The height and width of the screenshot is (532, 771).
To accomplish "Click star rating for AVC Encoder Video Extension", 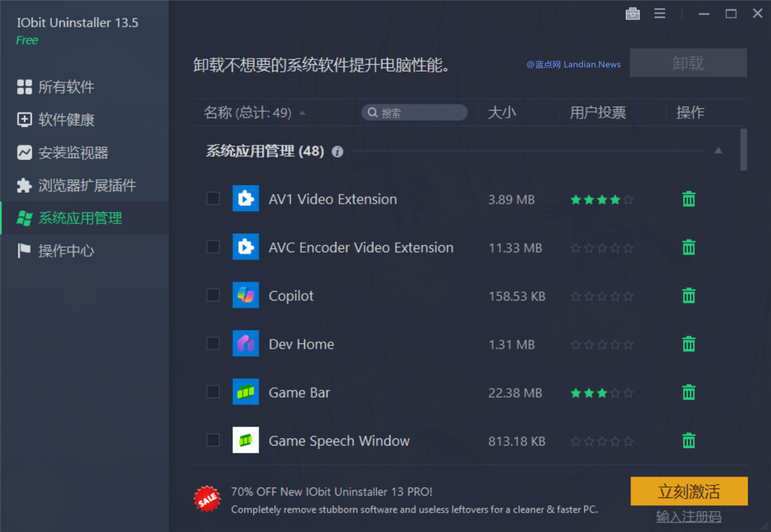I will click(x=602, y=248).
